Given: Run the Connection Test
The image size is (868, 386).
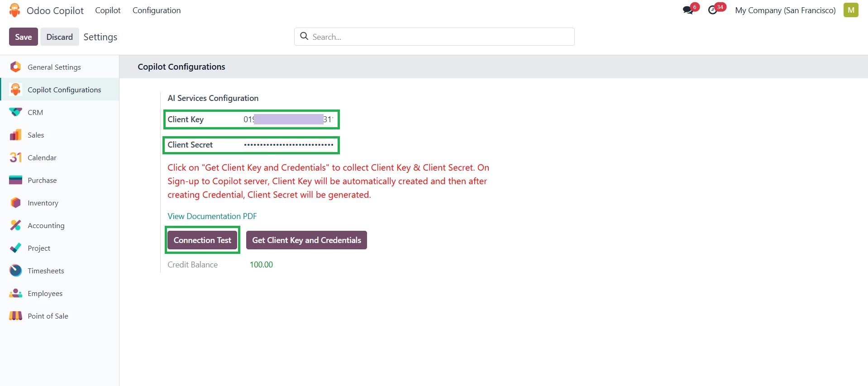Looking at the screenshot, I should point(202,240).
